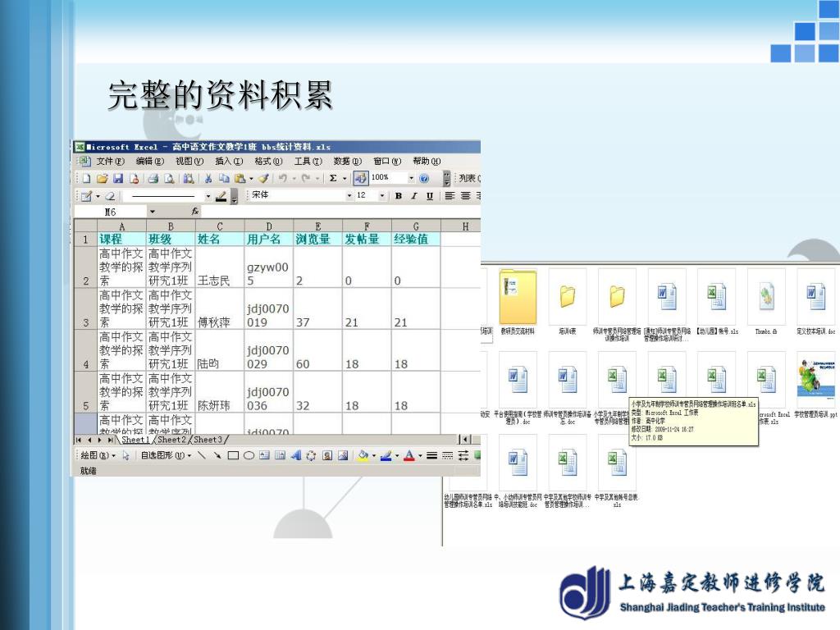Toggle Italic formatting

click(x=414, y=196)
